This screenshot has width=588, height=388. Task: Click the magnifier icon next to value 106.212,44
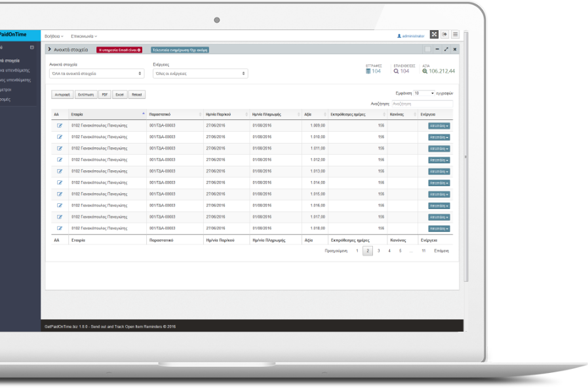(x=425, y=71)
